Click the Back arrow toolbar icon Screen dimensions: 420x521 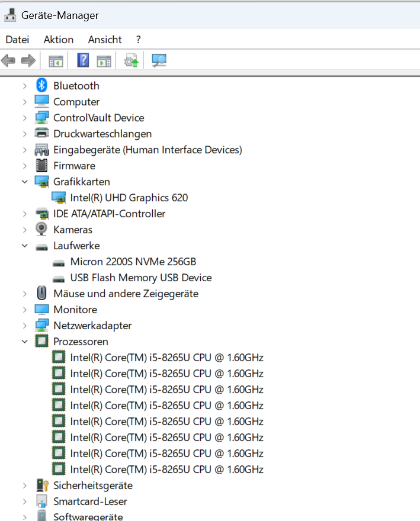click(x=8, y=61)
